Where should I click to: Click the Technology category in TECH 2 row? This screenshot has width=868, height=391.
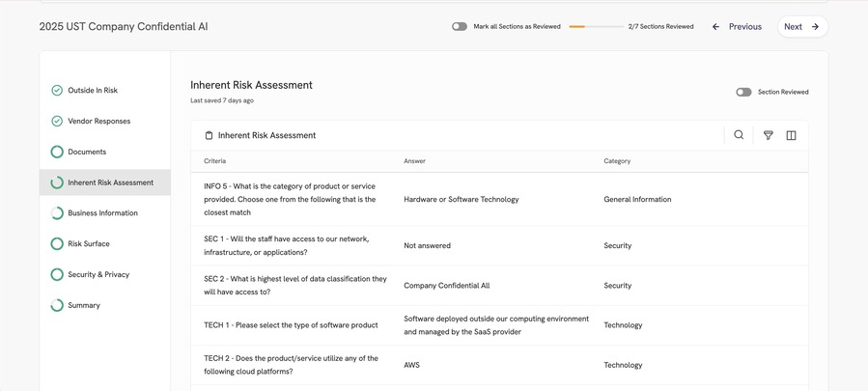pyautogui.click(x=624, y=365)
